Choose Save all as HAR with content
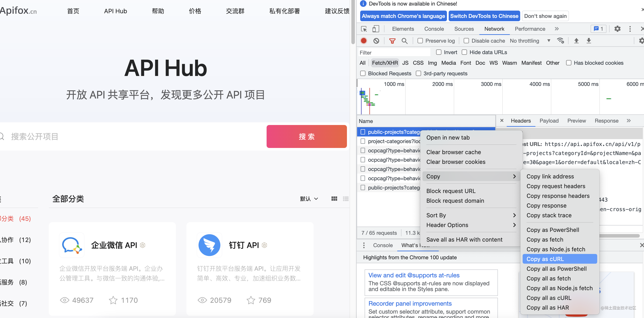Image resolution: width=644 pixels, height=318 pixels. (x=471, y=239)
